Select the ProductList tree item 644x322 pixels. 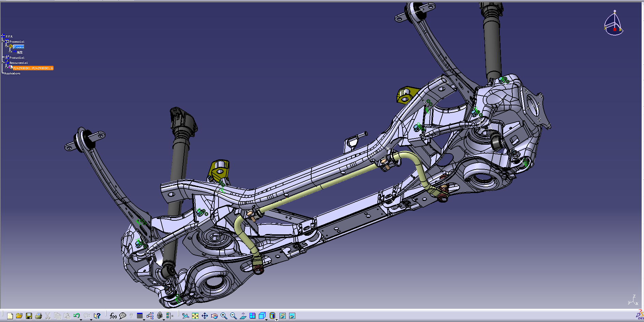[17, 58]
